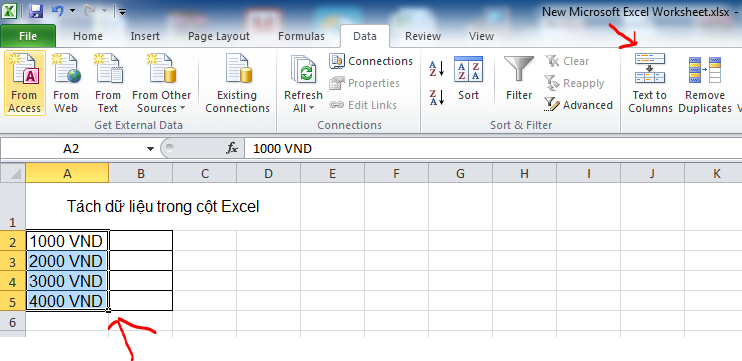Open the Redo history dropdown
The width and height of the screenshot is (742, 361).
coord(104,11)
